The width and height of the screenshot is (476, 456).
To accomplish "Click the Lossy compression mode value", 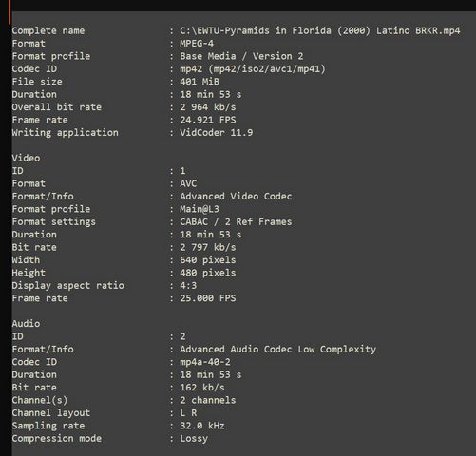I will click(x=194, y=439).
